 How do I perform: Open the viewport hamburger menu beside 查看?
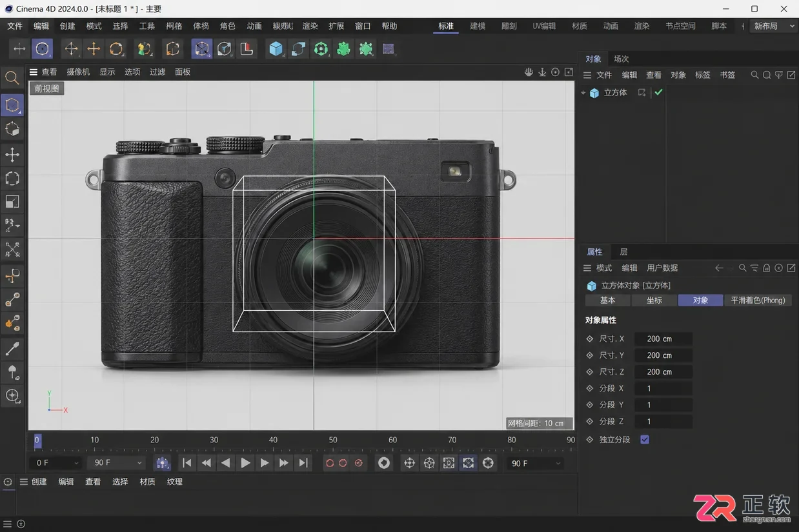click(34, 72)
